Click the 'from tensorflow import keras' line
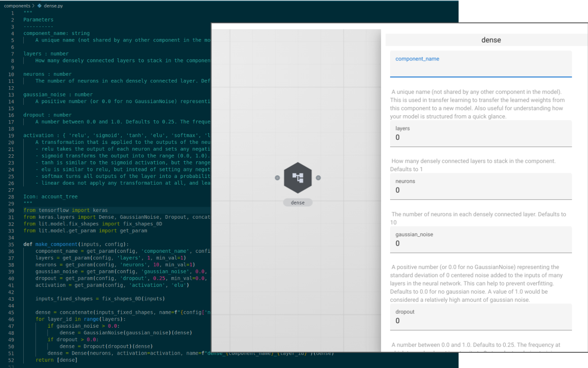The width and height of the screenshot is (588, 368). [x=65, y=210]
